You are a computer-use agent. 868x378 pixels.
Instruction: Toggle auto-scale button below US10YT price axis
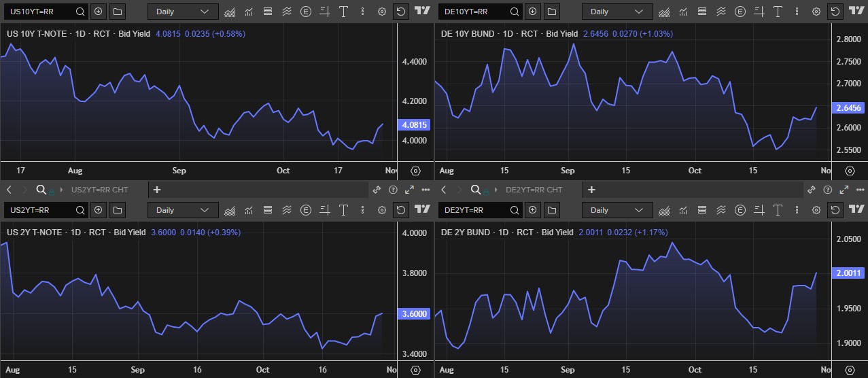(x=416, y=171)
